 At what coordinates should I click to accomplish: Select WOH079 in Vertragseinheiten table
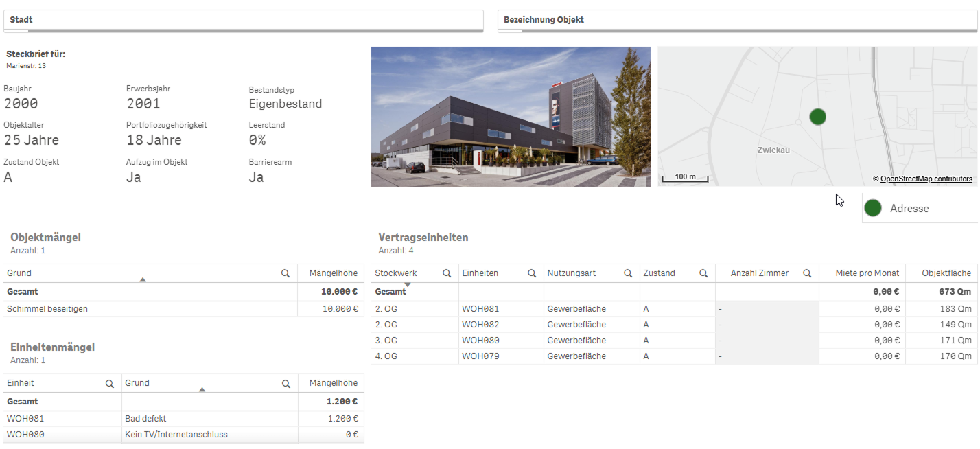(480, 356)
